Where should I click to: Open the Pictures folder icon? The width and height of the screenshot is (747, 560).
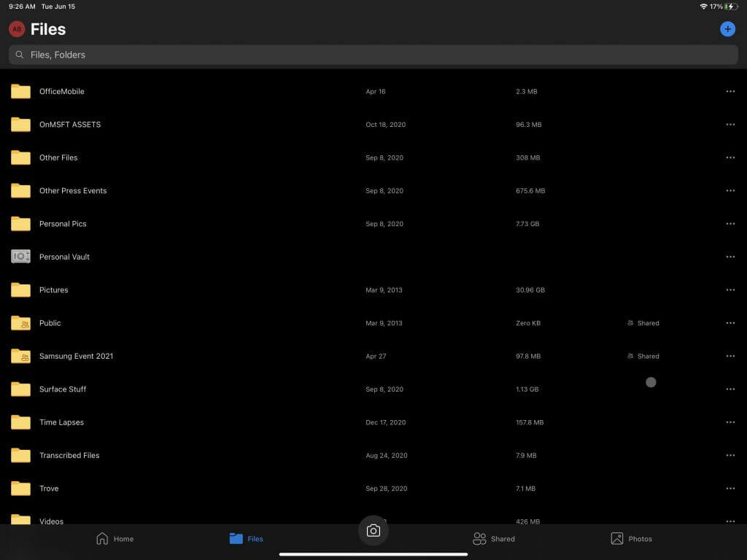click(x=20, y=289)
